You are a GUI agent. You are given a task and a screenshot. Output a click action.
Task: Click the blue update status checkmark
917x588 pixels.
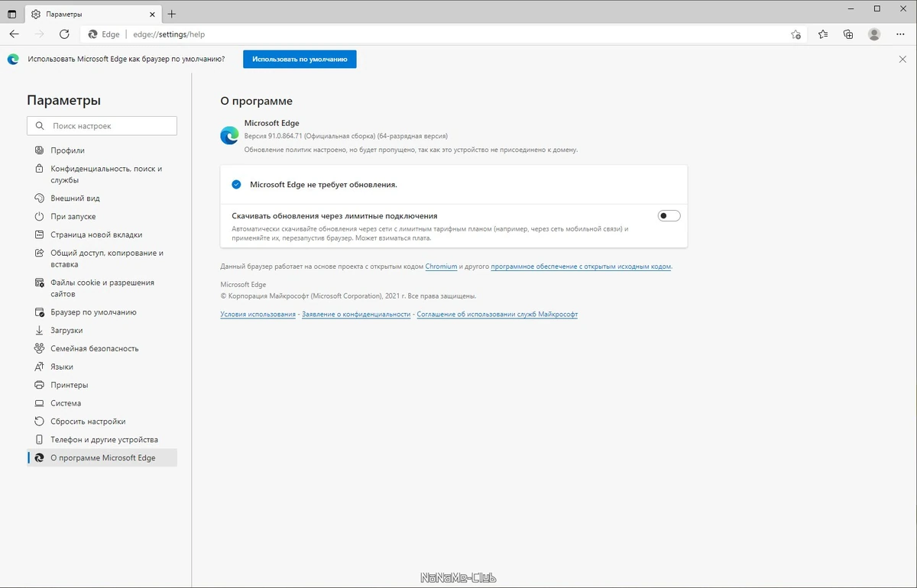236,185
